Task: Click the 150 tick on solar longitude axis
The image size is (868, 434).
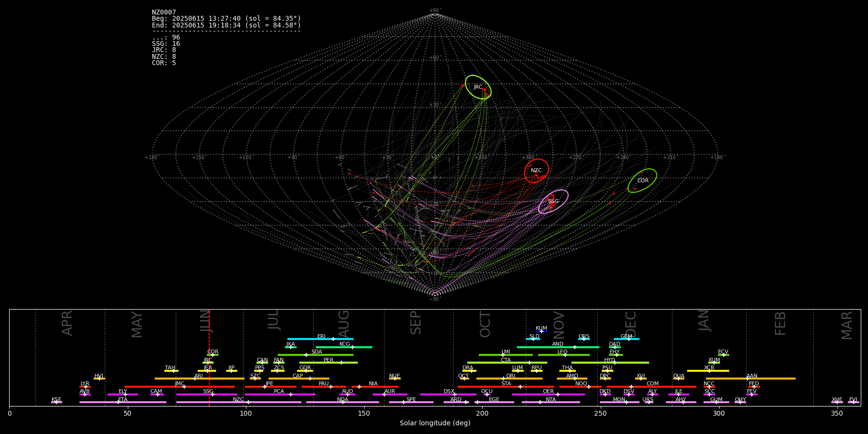Action: tap(364, 413)
